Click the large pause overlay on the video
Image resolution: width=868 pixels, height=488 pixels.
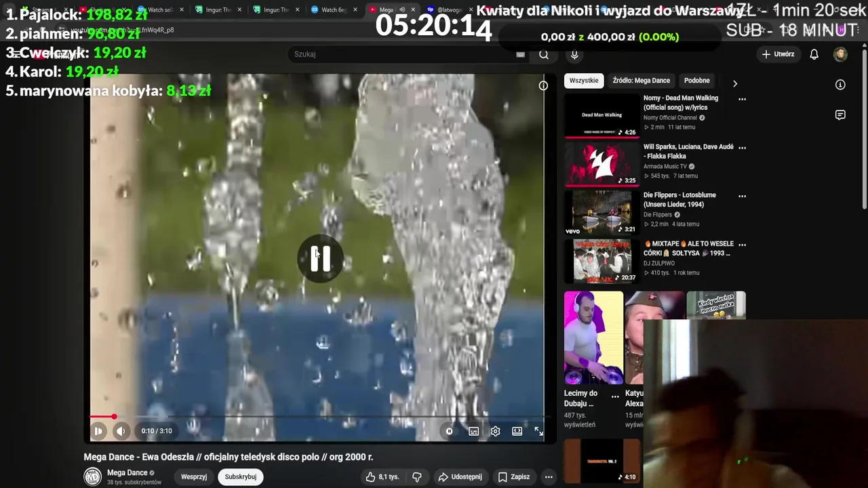tap(321, 258)
